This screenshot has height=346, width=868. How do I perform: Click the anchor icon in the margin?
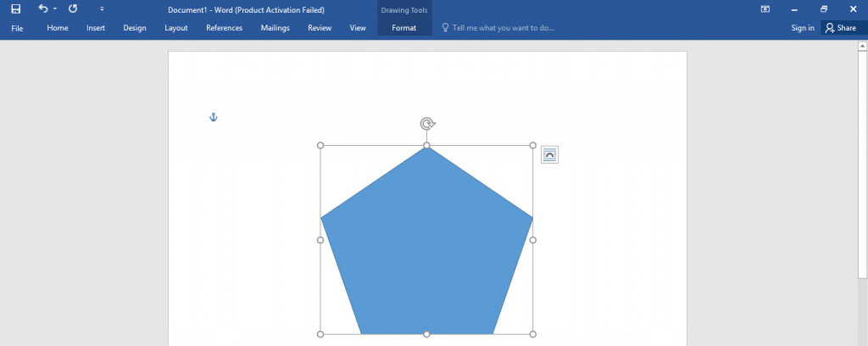point(213,117)
